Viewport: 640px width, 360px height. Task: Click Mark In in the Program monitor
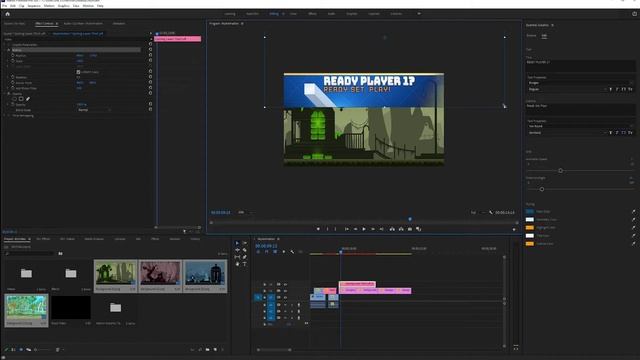[327, 229]
